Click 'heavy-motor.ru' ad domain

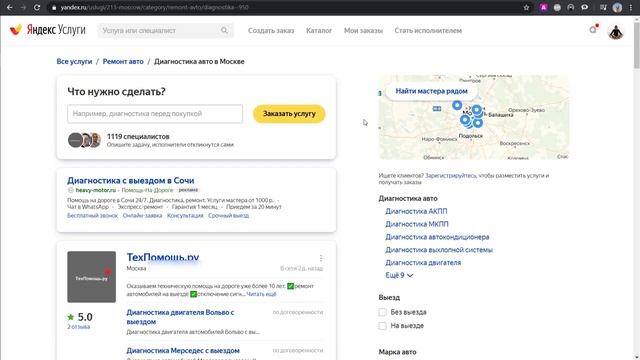pos(96,190)
